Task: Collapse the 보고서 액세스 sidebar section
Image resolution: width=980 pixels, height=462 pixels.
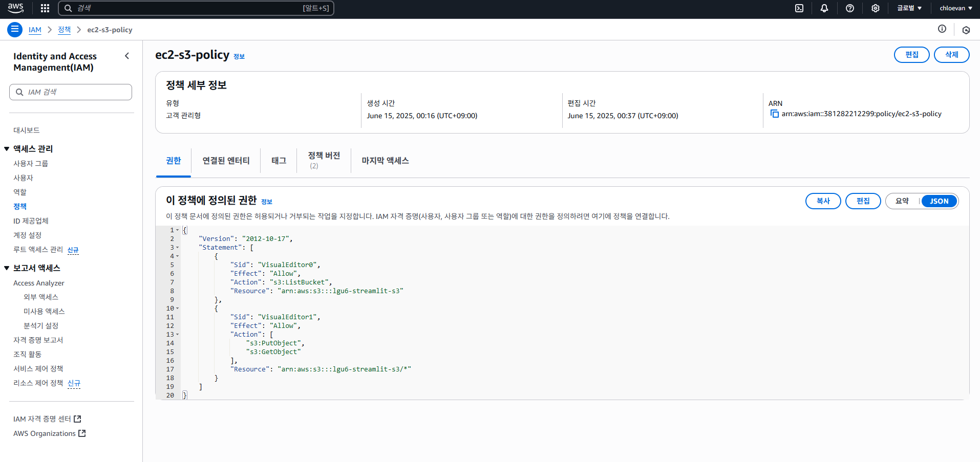Action: coord(7,268)
